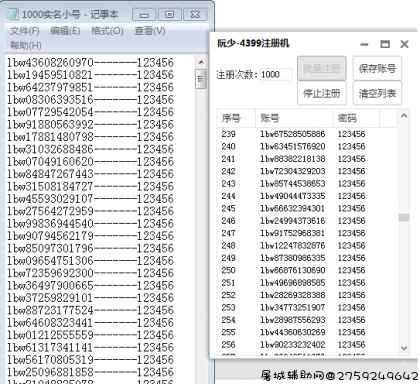Click the 序号 column header

[236, 118]
